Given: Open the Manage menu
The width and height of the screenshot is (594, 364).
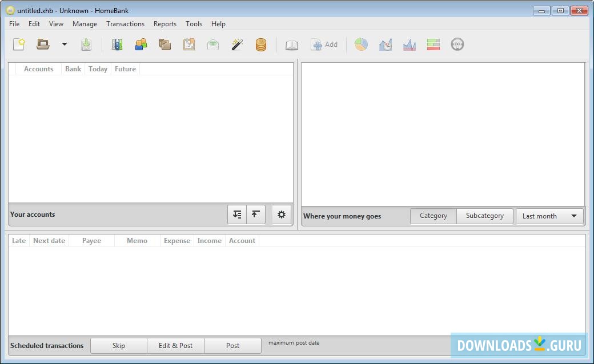Looking at the screenshot, I should [85, 24].
